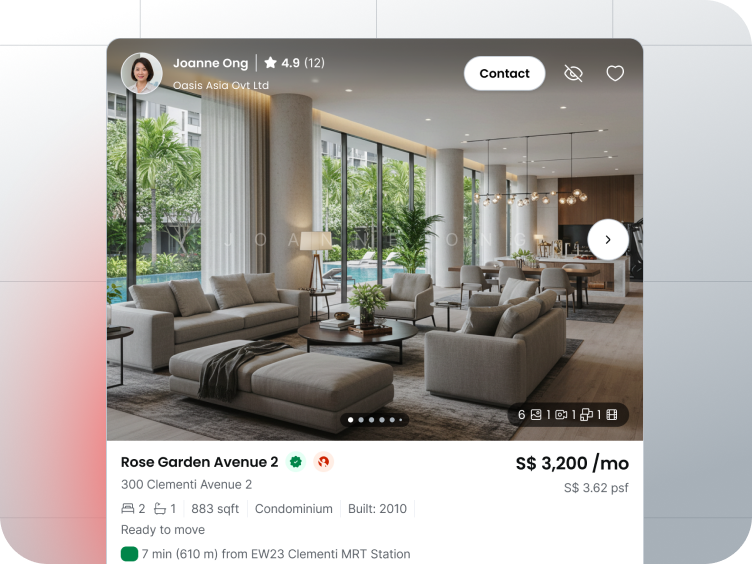This screenshot has height=564, width=752.
Task: Open the photos icon in media counter
Action: [536, 414]
